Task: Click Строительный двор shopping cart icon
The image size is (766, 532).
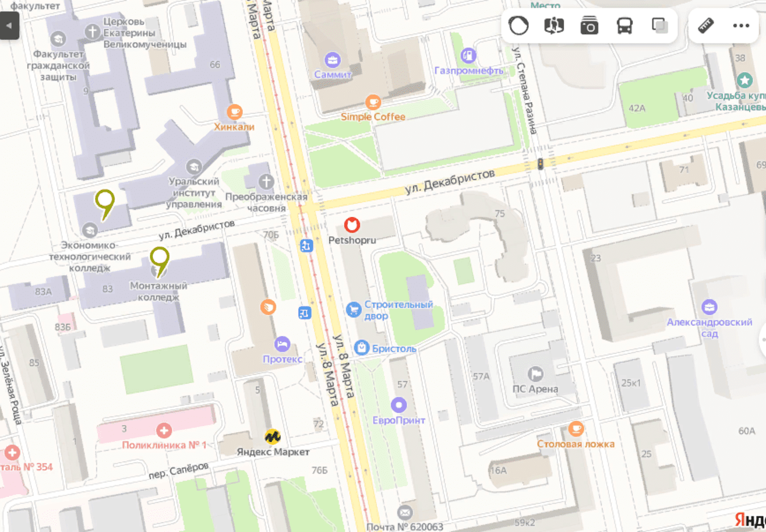Action: (x=353, y=310)
